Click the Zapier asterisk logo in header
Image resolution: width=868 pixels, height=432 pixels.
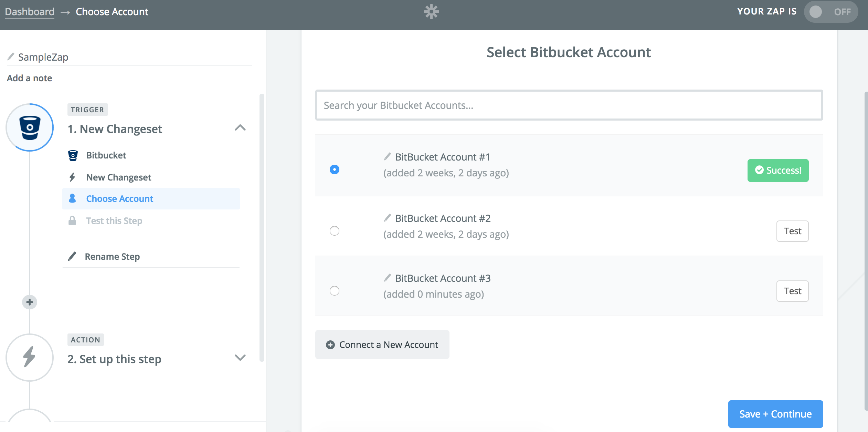(431, 12)
